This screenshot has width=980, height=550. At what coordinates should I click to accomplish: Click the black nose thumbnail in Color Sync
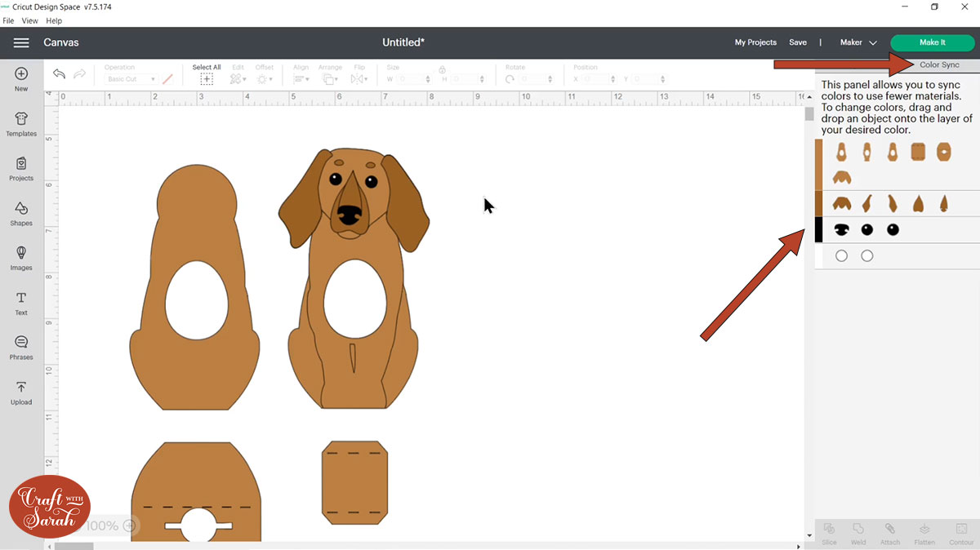[841, 230]
